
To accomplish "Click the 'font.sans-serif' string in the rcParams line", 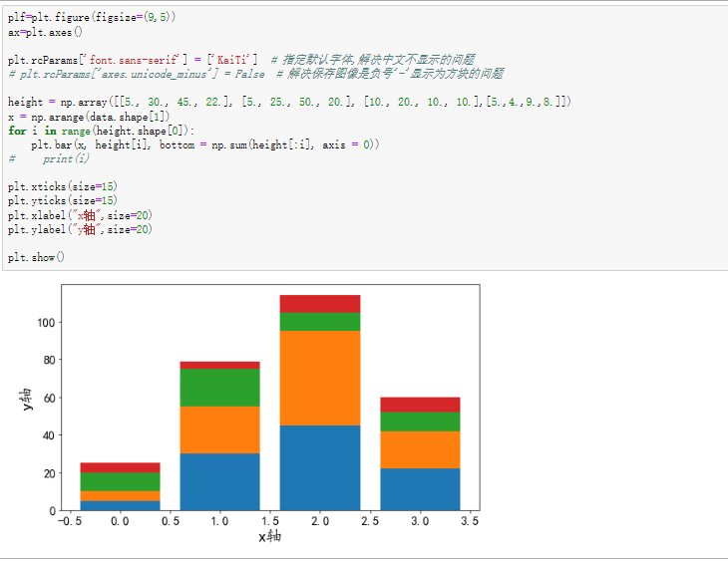I will [133, 61].
